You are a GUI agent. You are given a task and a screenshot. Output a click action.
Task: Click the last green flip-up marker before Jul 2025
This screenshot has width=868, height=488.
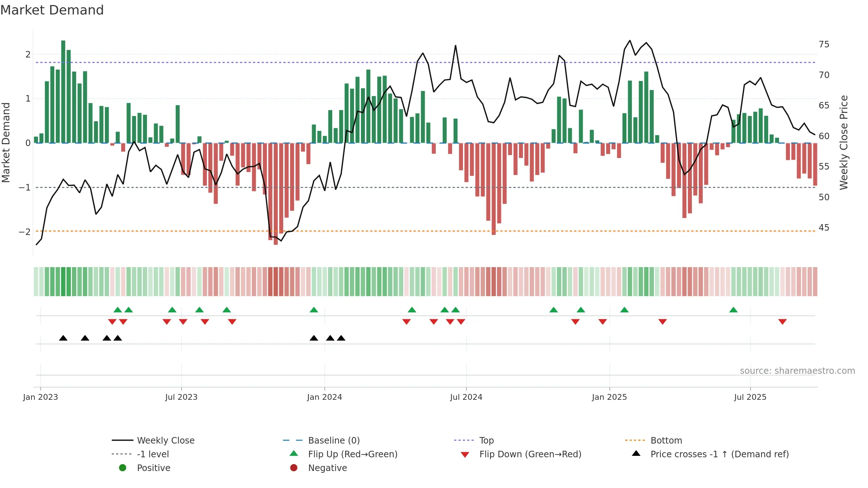pos(733,310)
